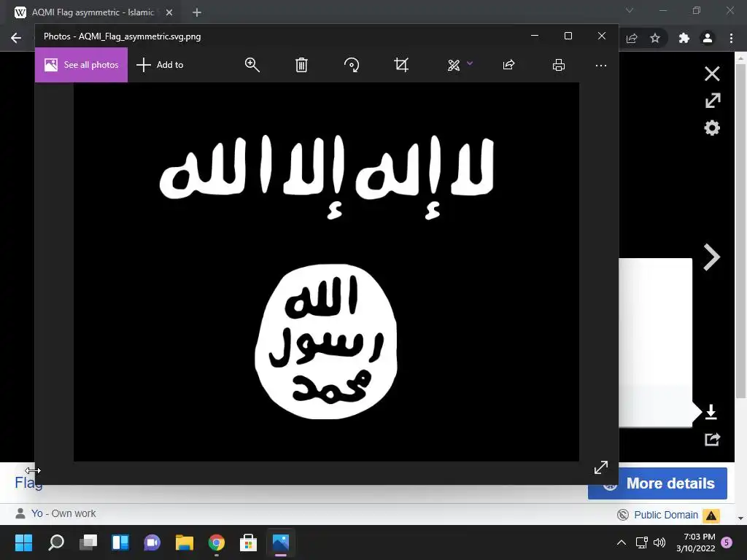Open Widgets from taskbar
Screen dimensions: 747x560
click(x=120, y=542)
